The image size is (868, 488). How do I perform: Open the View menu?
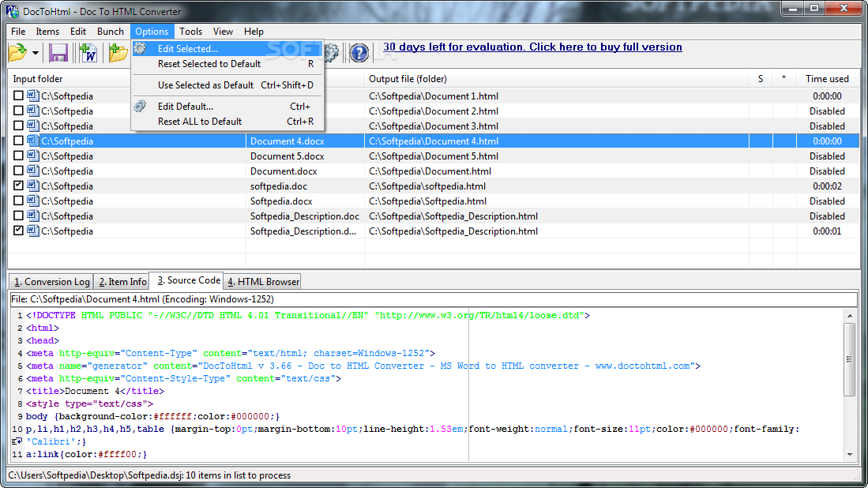click(223, 32)
